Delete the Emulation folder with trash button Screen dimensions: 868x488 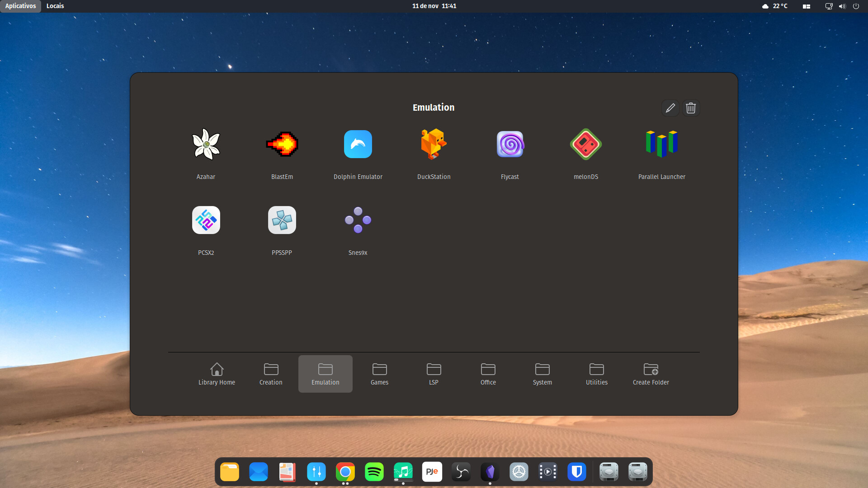(x=691, y=108)
